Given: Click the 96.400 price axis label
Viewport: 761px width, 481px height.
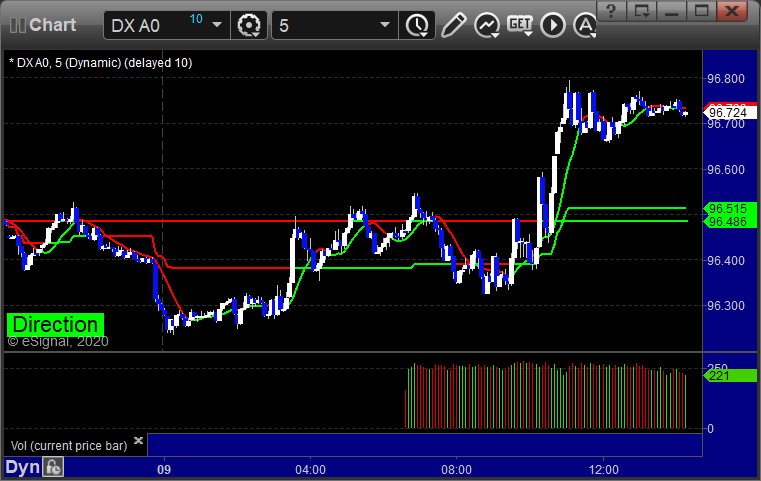Looking at the screenshot, I should pos(726,261).
